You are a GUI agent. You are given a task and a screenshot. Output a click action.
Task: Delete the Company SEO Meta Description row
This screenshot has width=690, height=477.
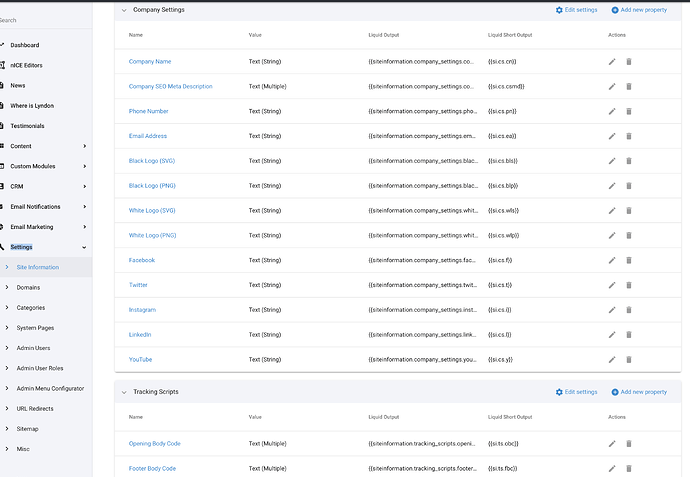click(629, 86)
